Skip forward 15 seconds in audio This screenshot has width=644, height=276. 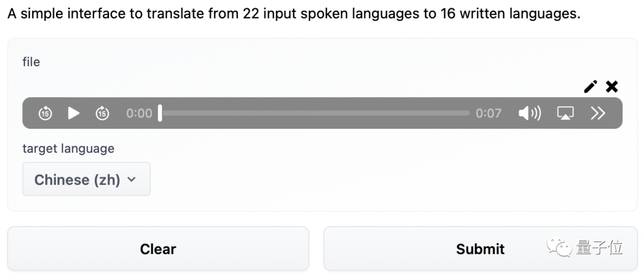(103, 113)
